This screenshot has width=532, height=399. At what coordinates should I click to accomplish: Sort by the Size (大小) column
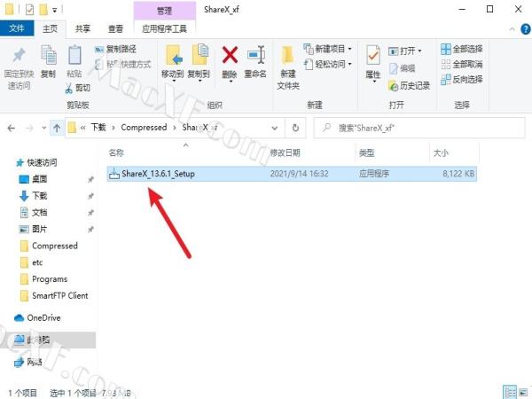(x=441, y=153)
